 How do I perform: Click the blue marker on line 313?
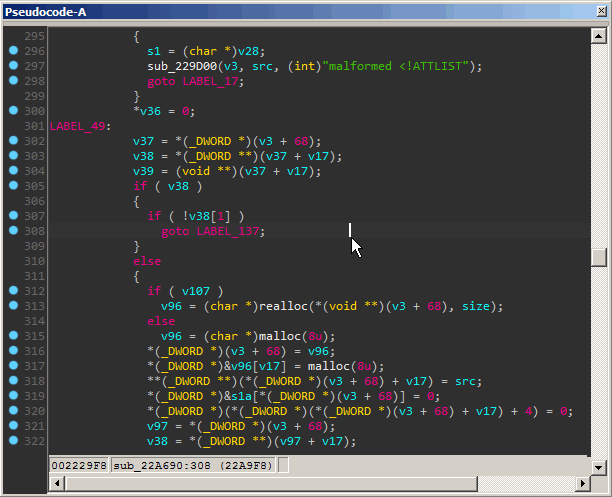point(13,305)
